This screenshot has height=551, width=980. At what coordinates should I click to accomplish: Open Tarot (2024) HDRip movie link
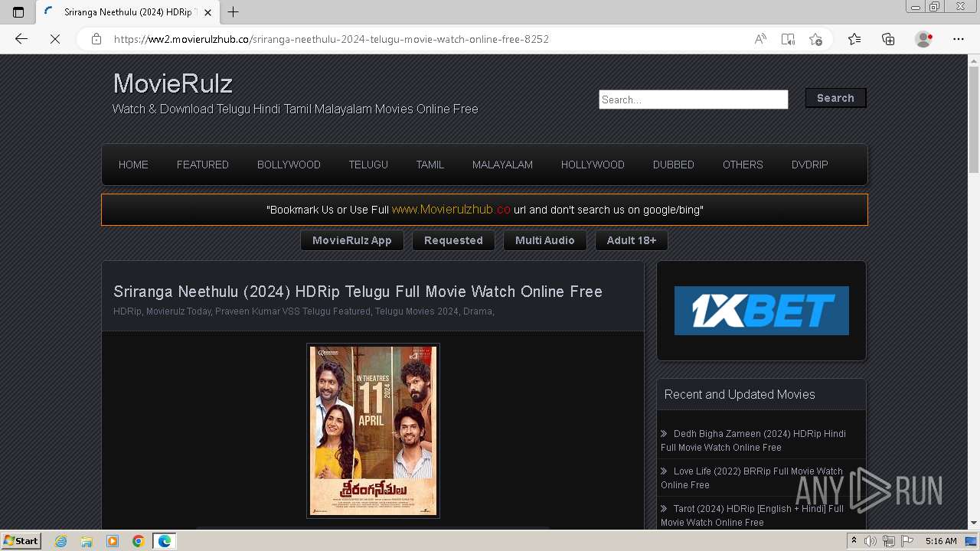[x=752, y=515]
